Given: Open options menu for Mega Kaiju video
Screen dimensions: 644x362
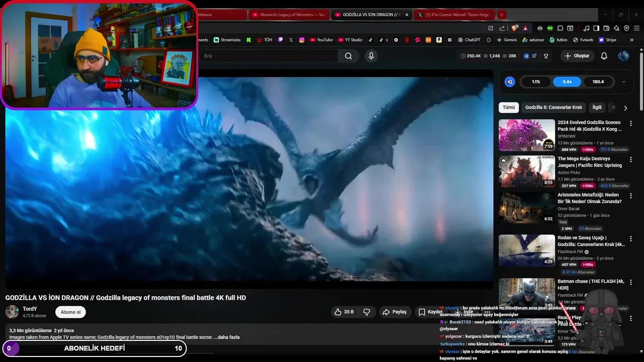Looking at the screenshot, I should (x=631, y=159).
